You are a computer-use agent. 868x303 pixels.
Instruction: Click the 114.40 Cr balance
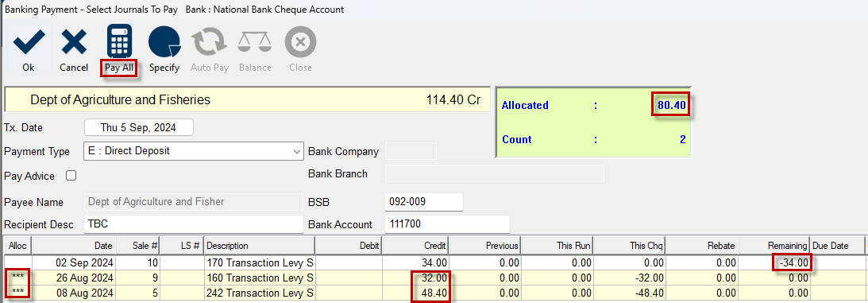453,100
